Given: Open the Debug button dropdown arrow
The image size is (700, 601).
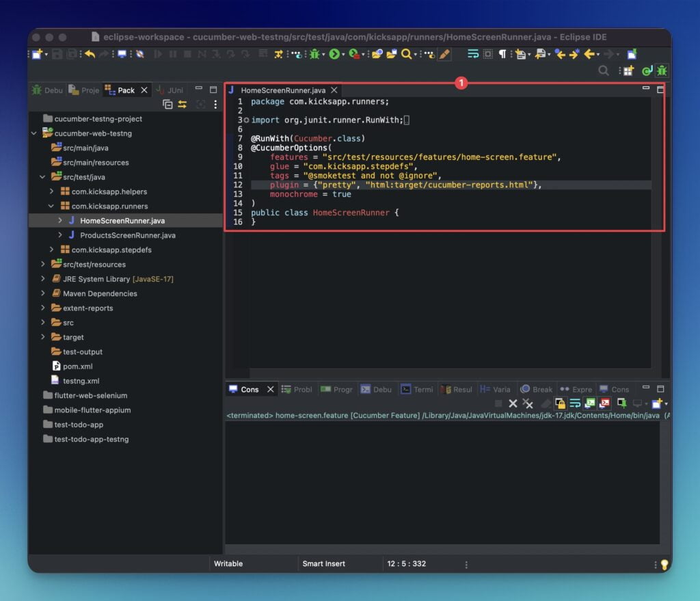Looking at the screenshot, I should tap(323, 55).
